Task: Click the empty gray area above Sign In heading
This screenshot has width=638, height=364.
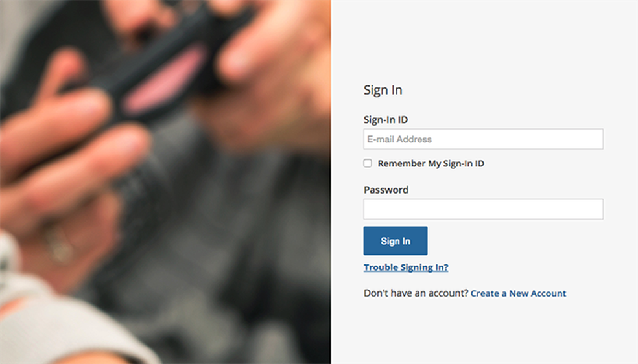Action: (x=484, y=41)
